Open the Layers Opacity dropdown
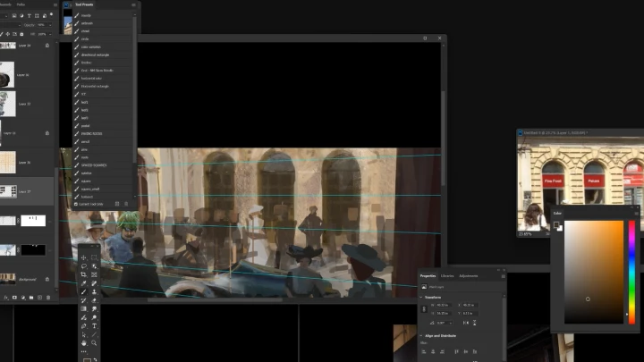This screenshot has width=644, height=362. 50,25
